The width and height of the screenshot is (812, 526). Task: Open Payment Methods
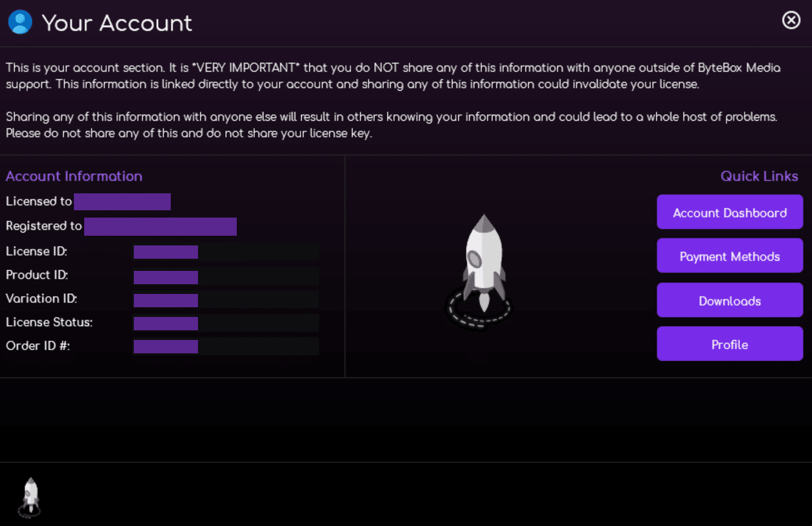(730, 255)
